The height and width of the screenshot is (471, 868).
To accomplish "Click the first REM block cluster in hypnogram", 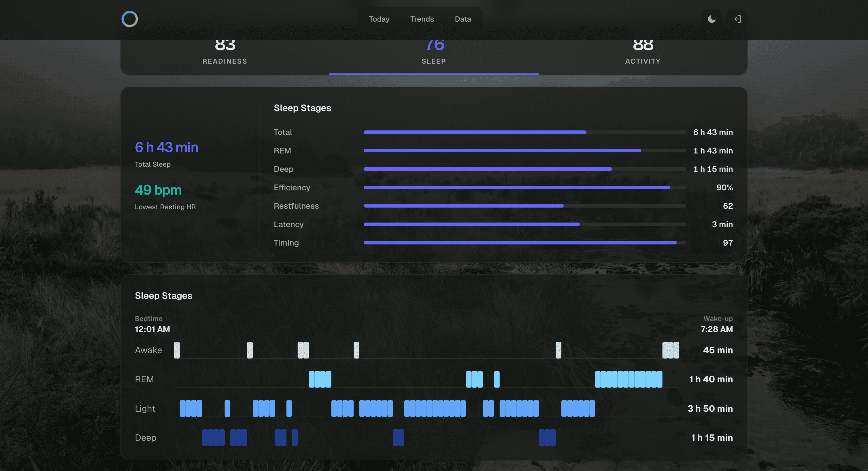I will click(x=320, y=379).
